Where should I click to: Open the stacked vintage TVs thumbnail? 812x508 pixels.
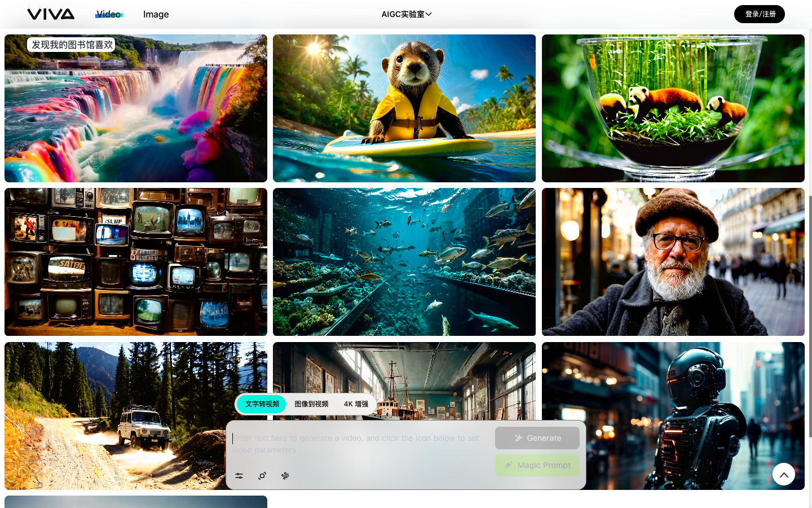click(136, 262)
